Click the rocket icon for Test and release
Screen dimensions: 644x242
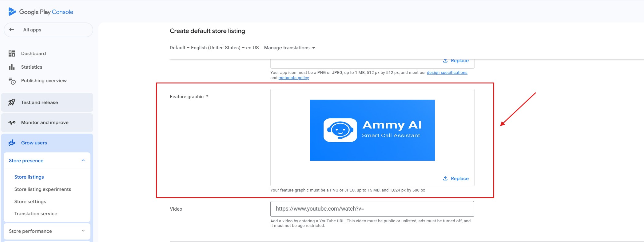coord(12,103)
